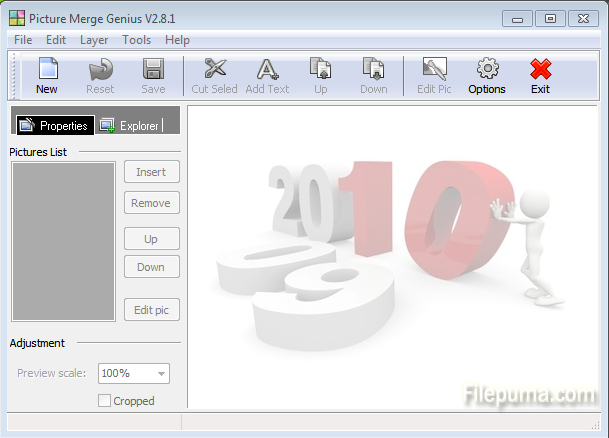Open the Tools menu
This screenshot has height=438, width=609.
137,40
